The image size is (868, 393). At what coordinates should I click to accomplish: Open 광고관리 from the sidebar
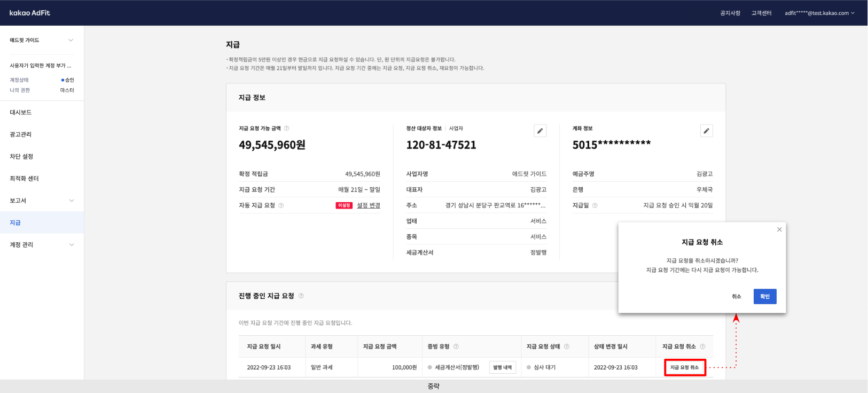pos(21,134)
